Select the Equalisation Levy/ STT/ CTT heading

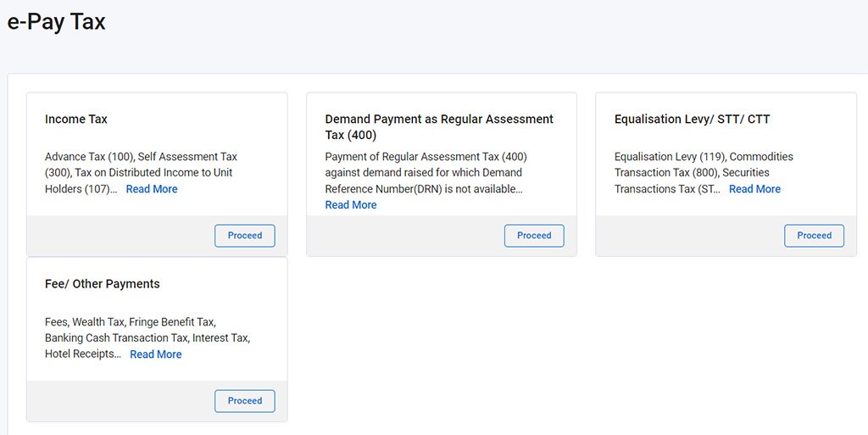click(692, 120)
